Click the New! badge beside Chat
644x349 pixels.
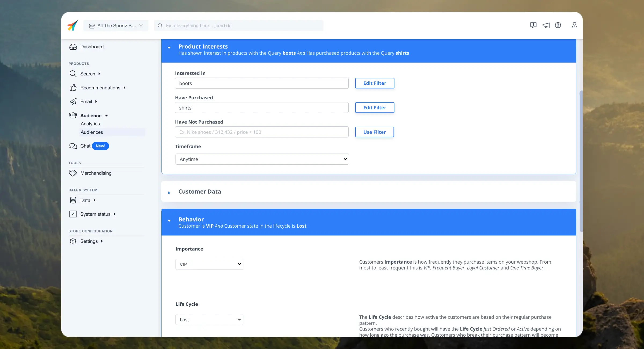(x=100, y=146)
